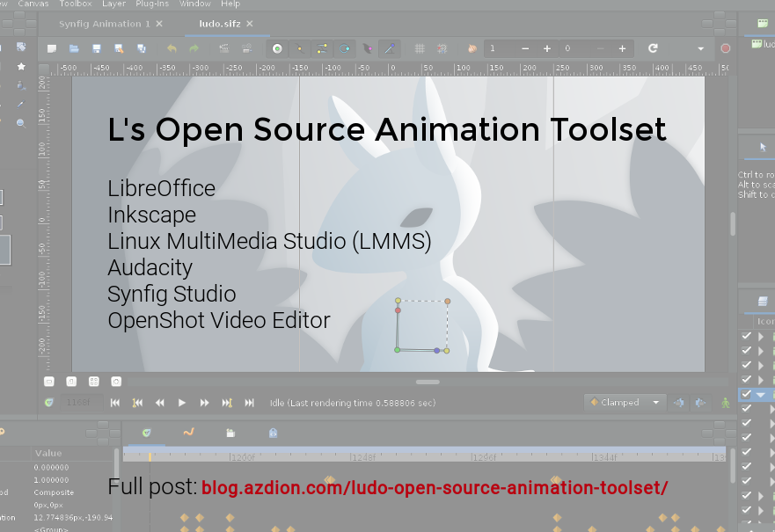Open the Window menu
Image resolution: width=775 pixels, height=532 pixels.
click(194, 4)
